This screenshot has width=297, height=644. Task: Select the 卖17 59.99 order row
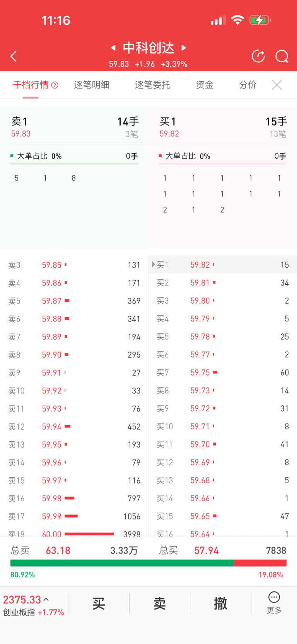tap(74, 516)
